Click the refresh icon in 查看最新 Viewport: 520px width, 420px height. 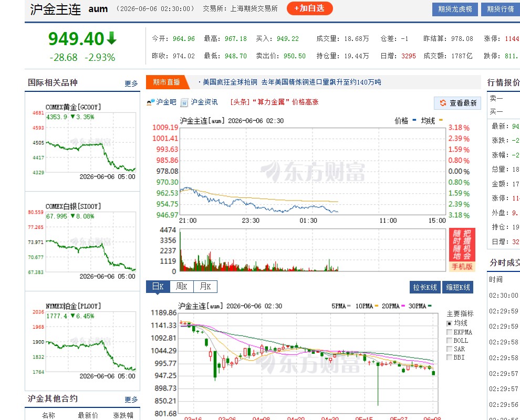pos(443,103)
